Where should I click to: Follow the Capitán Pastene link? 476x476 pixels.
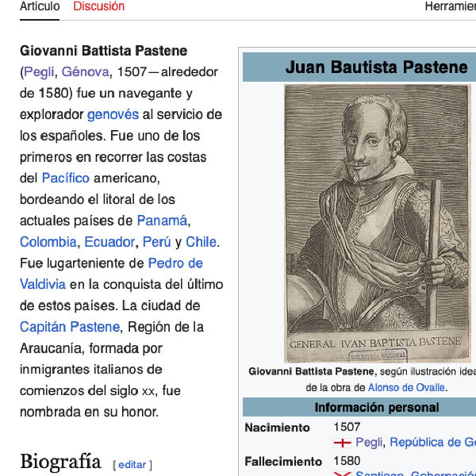point(70,327)
